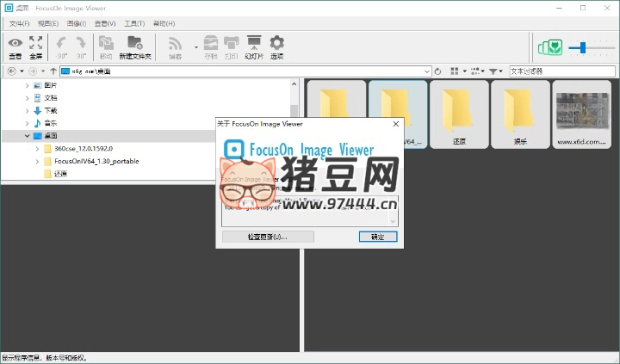Collapse the 桌面 tree node
Screen dimensions: 620x364
coord(27,136)
